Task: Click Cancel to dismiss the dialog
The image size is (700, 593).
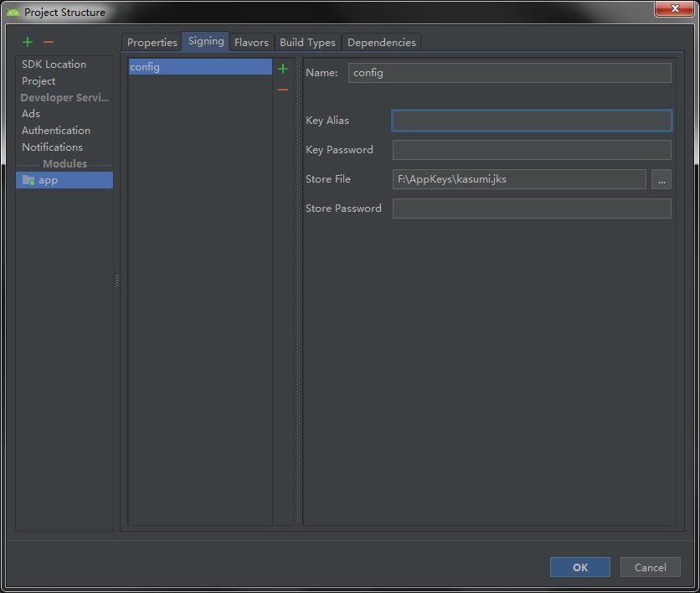Action: click(650, 567)
